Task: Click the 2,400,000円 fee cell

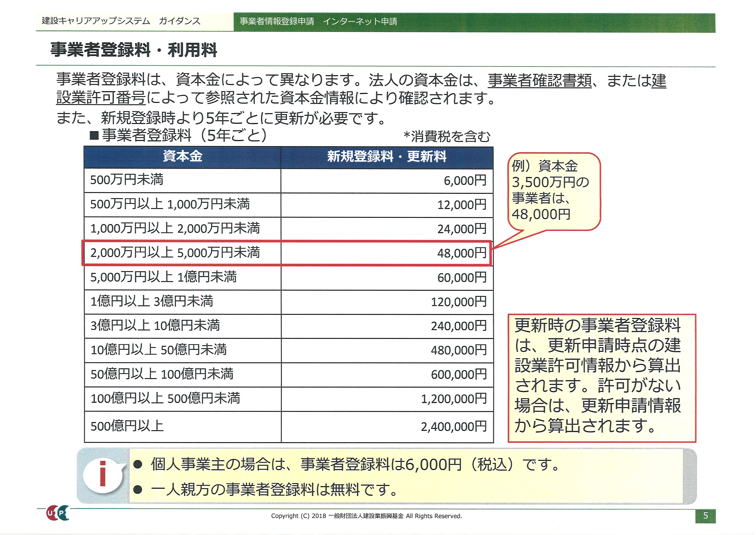Action: pyautogui.click(x=387, y=427)
